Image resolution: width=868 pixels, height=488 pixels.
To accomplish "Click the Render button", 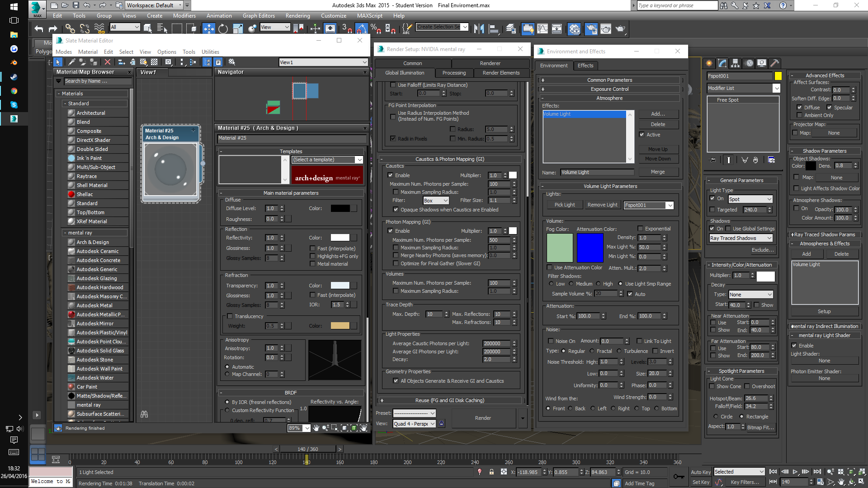I will (x=483, y=418).
